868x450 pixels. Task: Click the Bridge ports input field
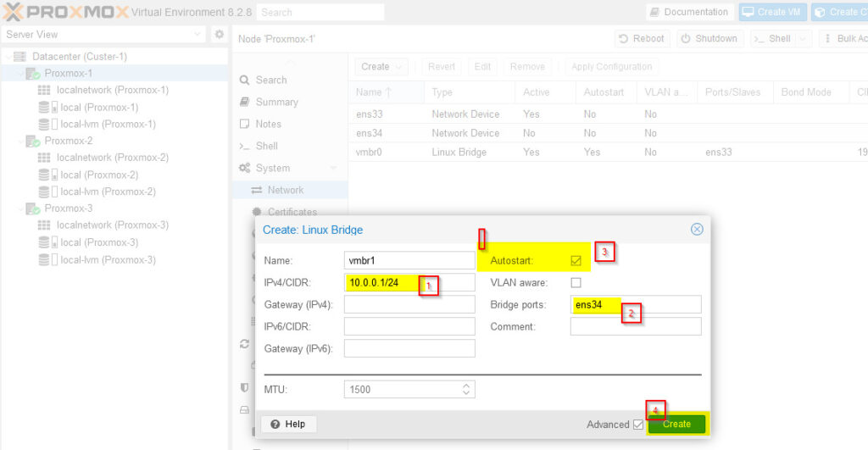tap(636, 304)
